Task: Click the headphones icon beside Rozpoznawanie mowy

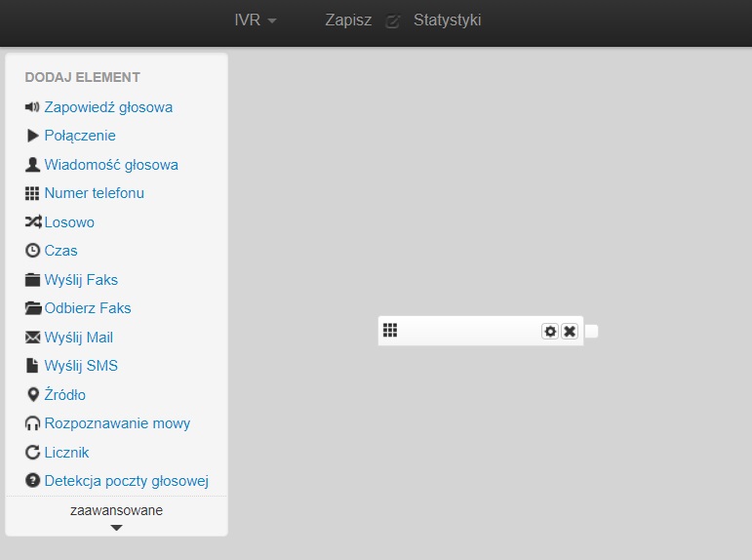Action: tap(32, 423)
